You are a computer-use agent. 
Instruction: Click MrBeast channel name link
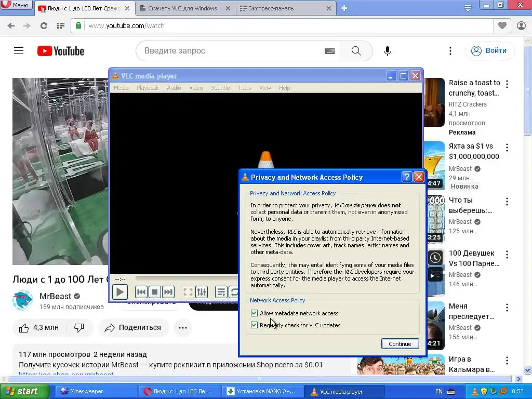pyautogui.click(x=55, y=296)
